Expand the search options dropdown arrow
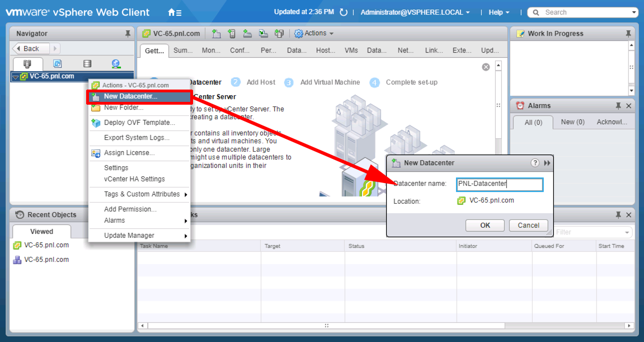The height and width of the screenshot is (342, 644). coord(634,12)
